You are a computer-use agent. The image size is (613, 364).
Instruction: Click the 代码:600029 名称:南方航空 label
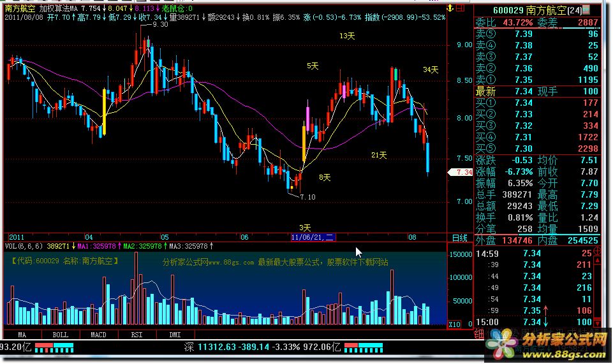tap(65, 261)
